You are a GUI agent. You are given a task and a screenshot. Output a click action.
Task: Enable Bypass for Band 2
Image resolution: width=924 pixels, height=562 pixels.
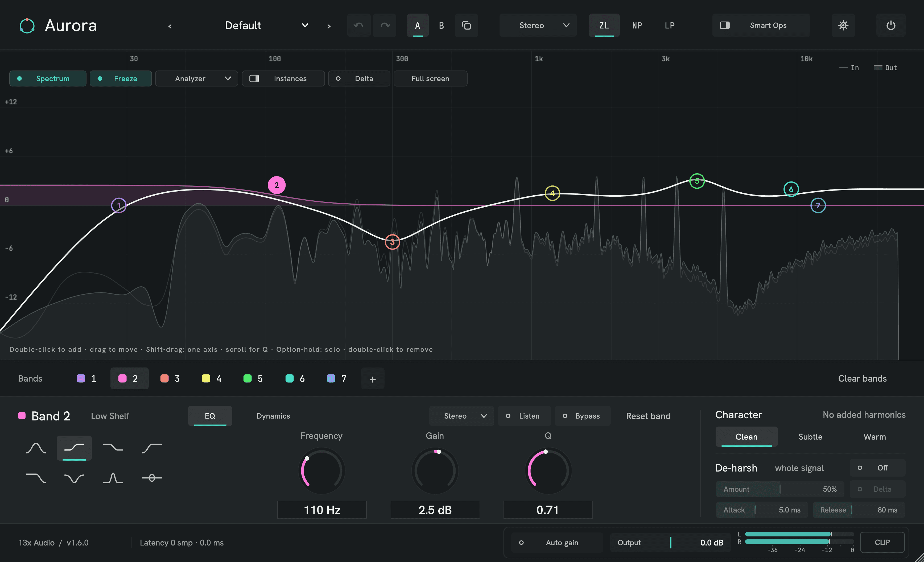click(583, 416)
